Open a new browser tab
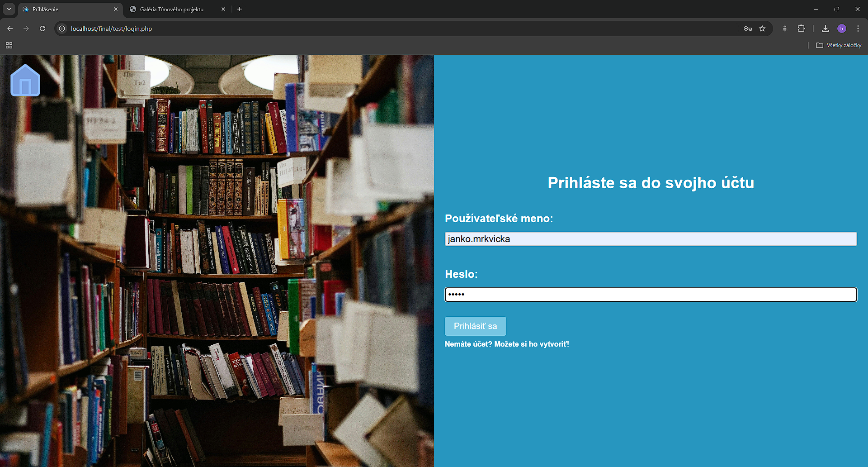The width and height of the screenshot is (868, 467). tap(240, 9)
